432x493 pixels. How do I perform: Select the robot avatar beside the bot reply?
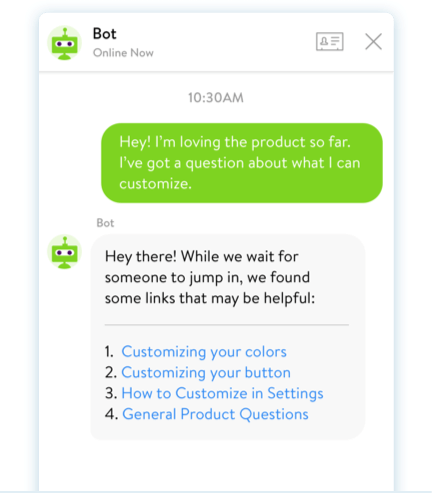(65, 252)
